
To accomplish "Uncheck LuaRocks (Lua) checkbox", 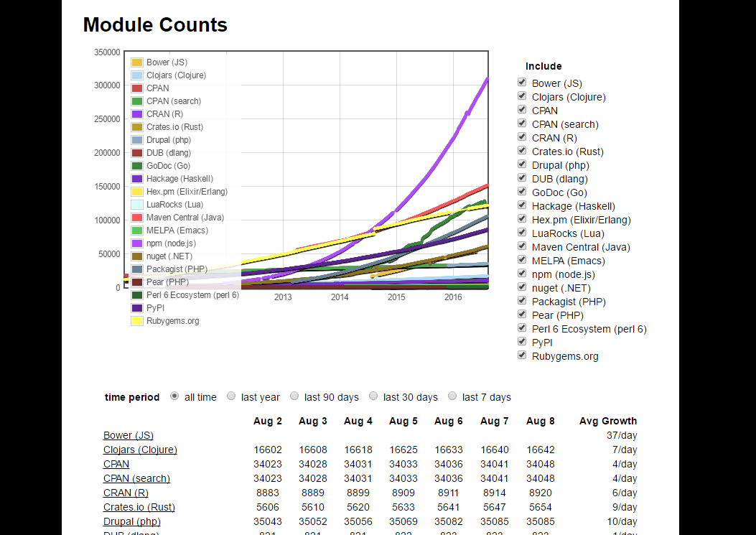I will click(x=522, y=232).
